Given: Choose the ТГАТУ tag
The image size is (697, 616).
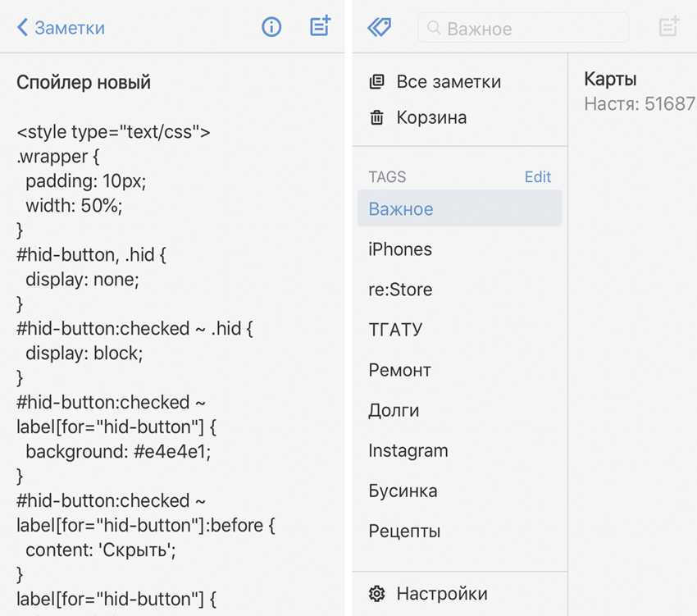Looking at the screenshot, I should pos(395,330).
